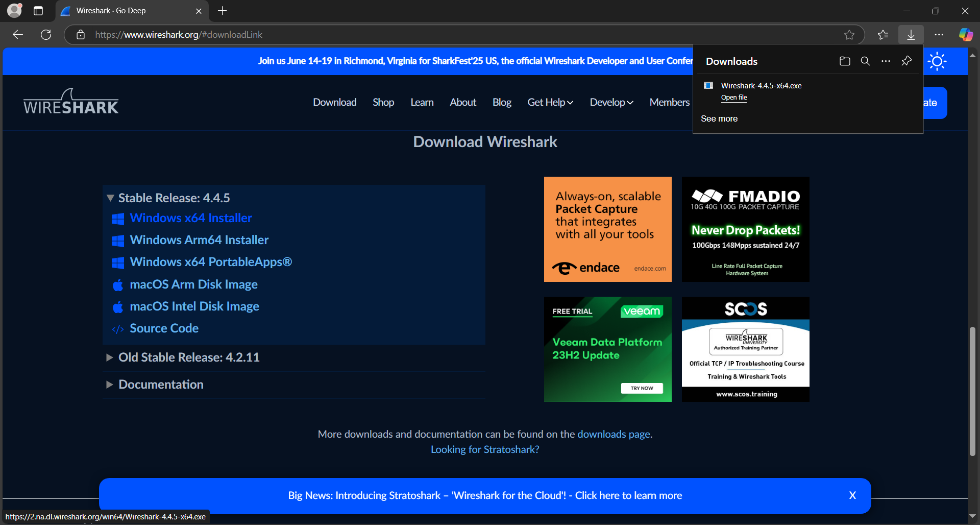View site information lock icon
The height and width of the screenshot is (525, 980).
click(80, 35)
